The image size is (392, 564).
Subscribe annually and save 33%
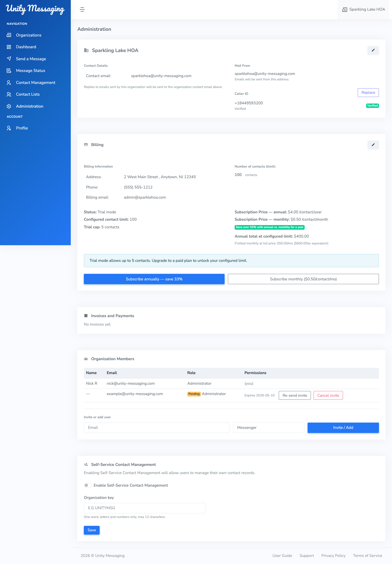click(154, 279)
